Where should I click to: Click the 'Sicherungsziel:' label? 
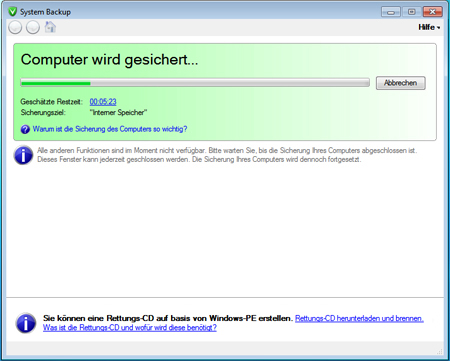(43, 112)
